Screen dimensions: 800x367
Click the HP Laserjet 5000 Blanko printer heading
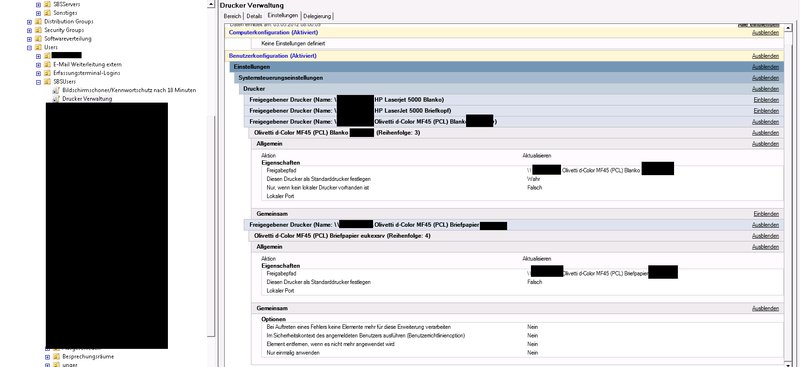pyautogui.click(x=346, y=100)
